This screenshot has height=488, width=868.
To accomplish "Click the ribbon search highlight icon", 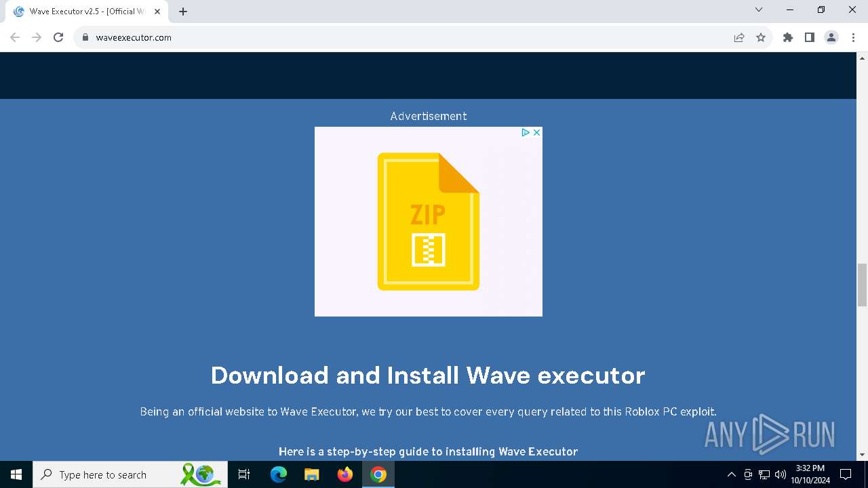I will (x=201, y=474).
